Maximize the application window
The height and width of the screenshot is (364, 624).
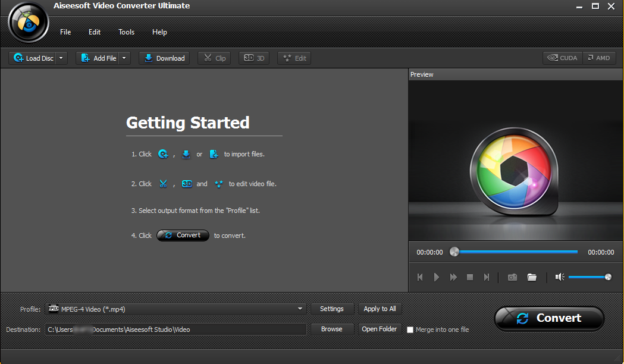(595, 6)
